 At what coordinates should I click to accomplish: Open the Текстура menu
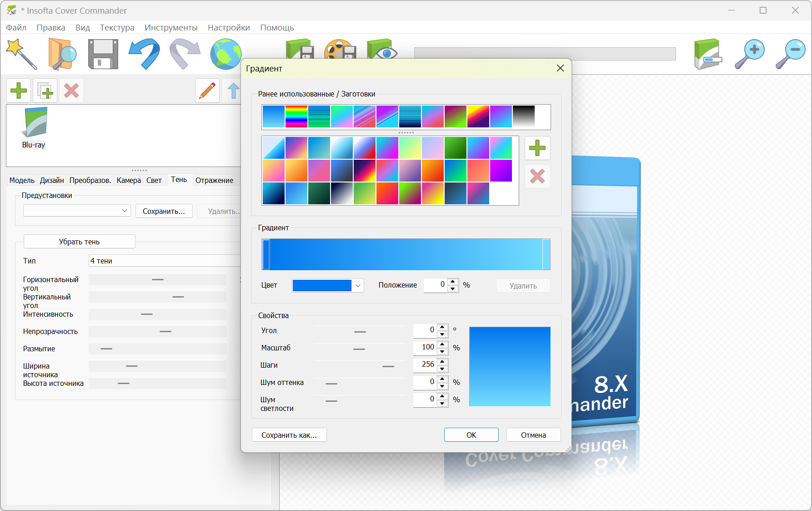(117, 27)
